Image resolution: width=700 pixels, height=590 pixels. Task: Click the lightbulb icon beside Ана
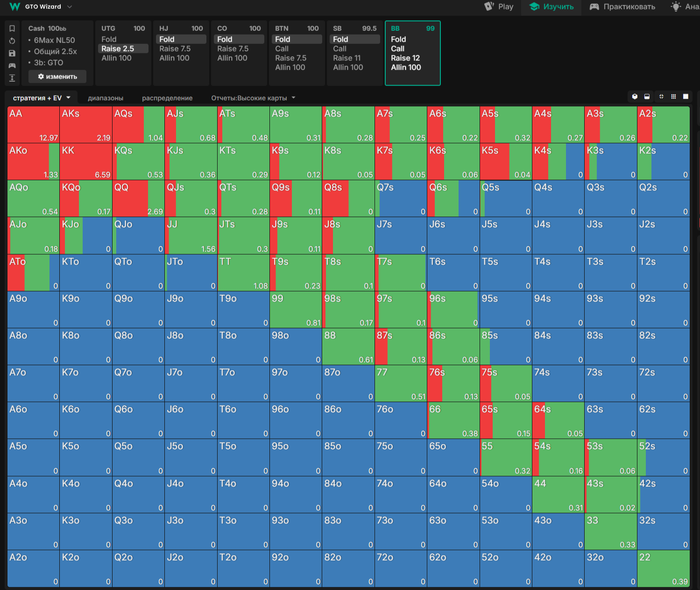676,7
